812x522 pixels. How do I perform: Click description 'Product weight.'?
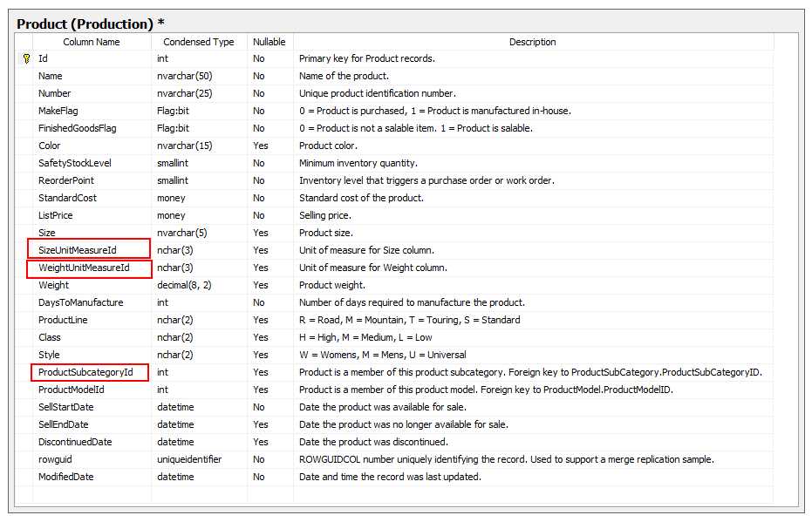(x=332, y=285)
